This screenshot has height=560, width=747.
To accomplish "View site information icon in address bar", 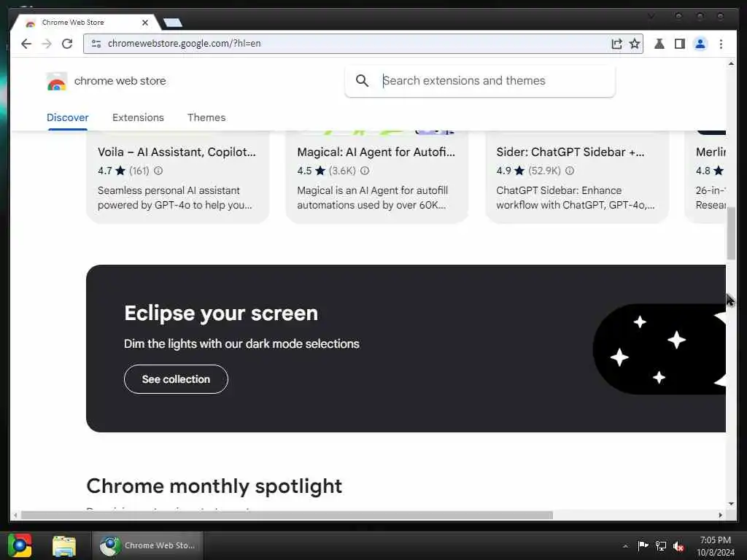I will 96,43.
